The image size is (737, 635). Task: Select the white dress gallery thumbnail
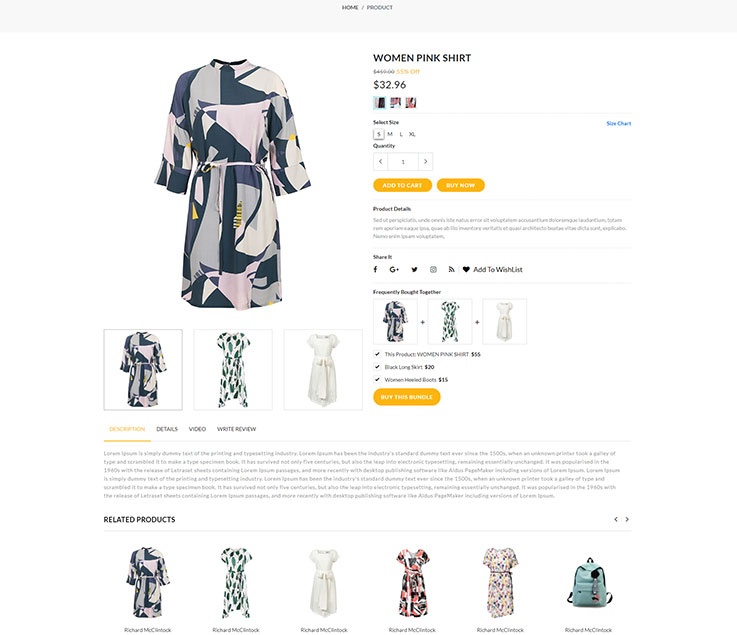(323, 369)
